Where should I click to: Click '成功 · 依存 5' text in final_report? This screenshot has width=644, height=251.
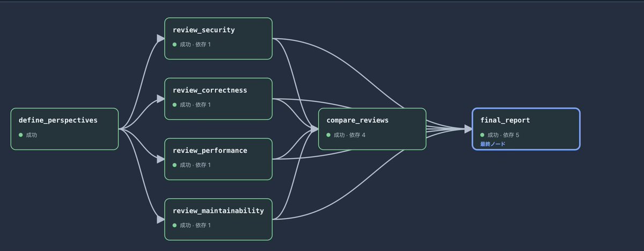coord(503,135)
